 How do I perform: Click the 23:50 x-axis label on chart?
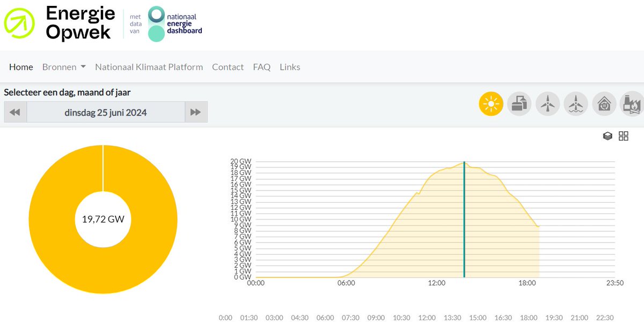coord(614,283)
